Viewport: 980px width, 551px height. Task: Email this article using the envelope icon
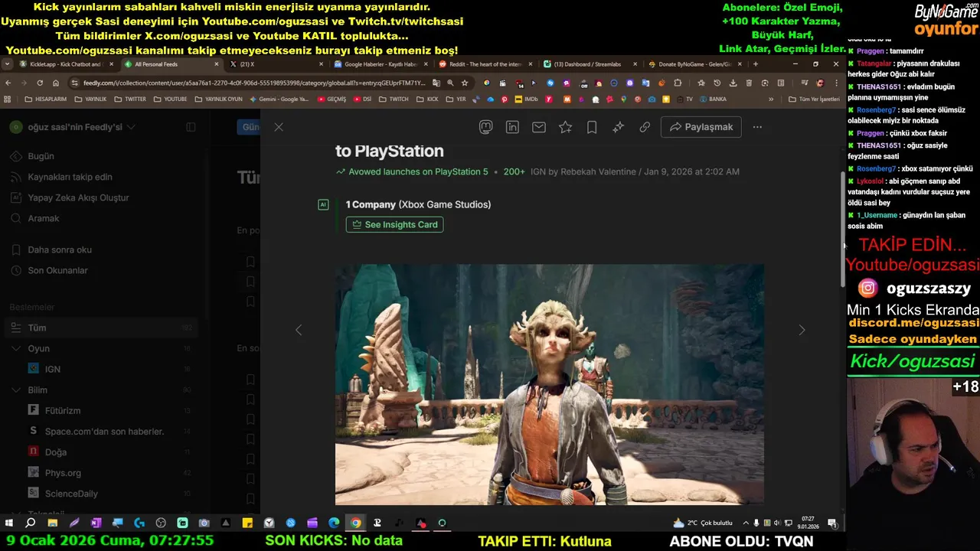click(539, 127)
